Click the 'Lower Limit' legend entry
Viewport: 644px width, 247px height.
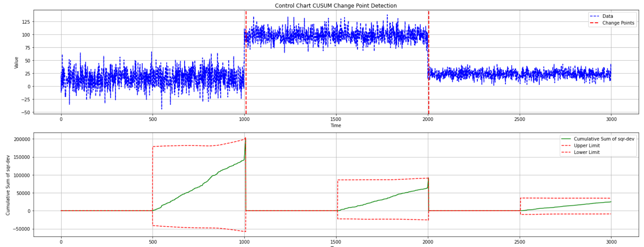pyautogui.click(x=581, y=152)
